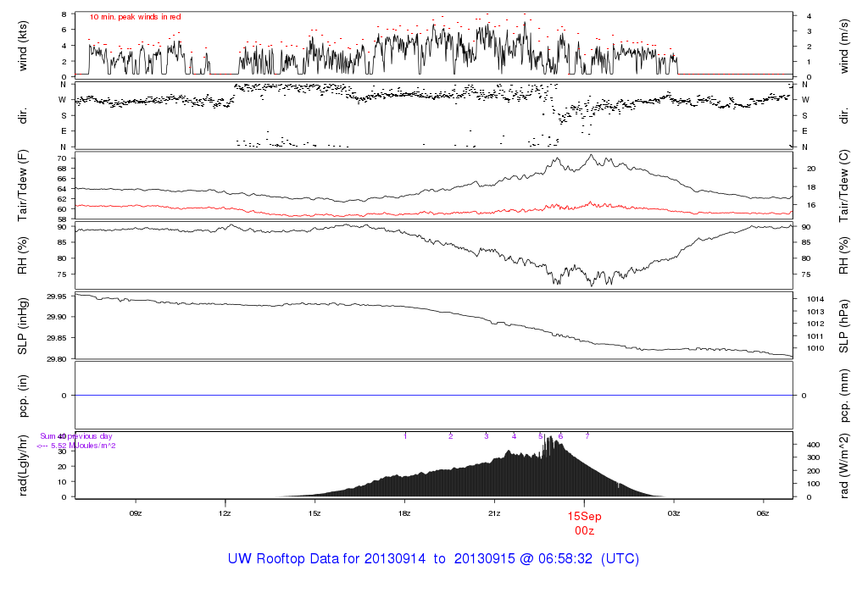This screenshot has width=868, height=593.
Task: Select the 12z time axis tick label
Action: coord(225,513)
